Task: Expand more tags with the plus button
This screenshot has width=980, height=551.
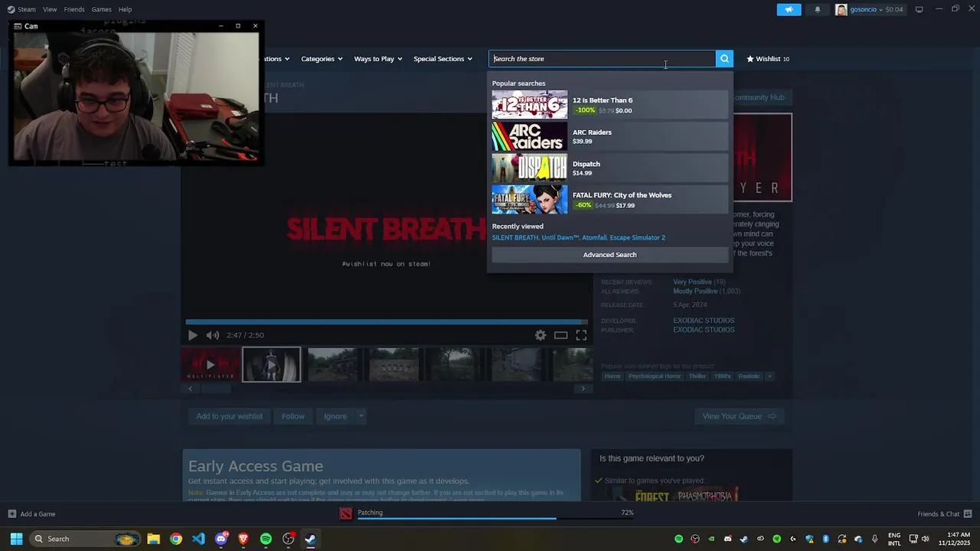Action: pos(769,377)
